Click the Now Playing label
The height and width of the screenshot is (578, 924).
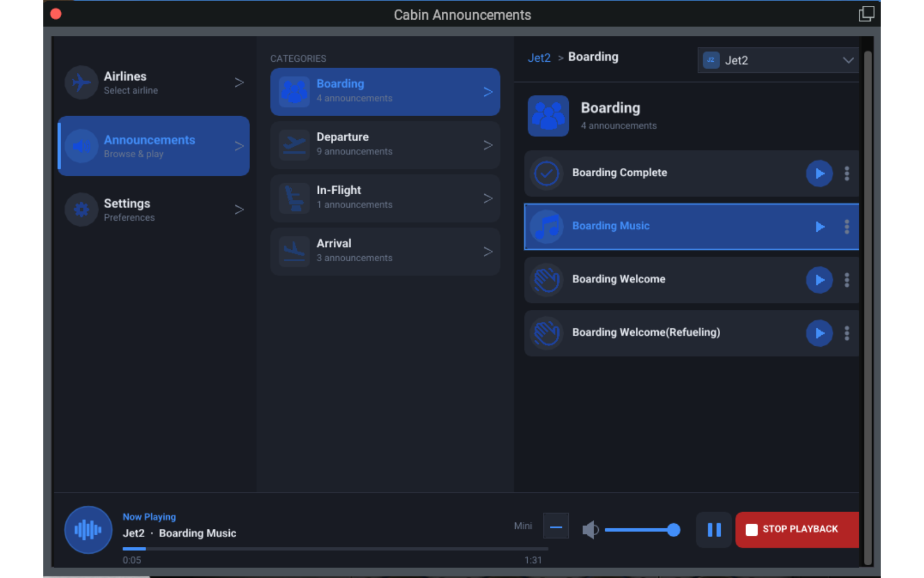(149, 517)
